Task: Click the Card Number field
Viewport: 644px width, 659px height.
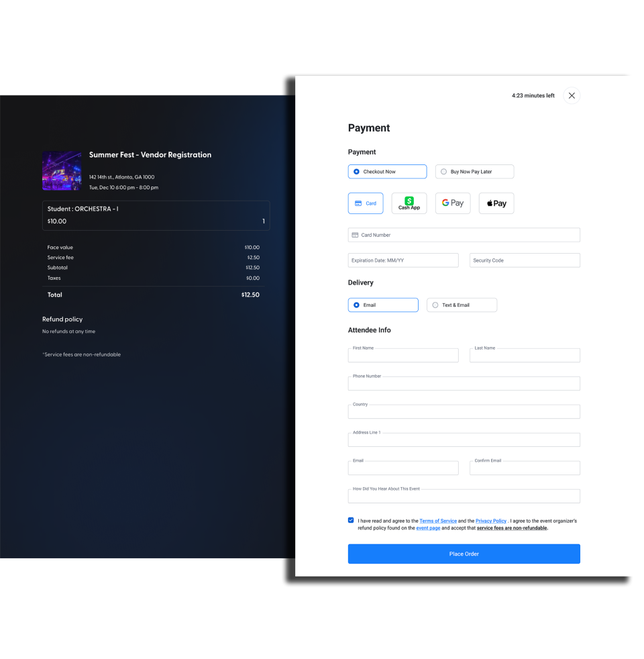Action: point(464,235)
